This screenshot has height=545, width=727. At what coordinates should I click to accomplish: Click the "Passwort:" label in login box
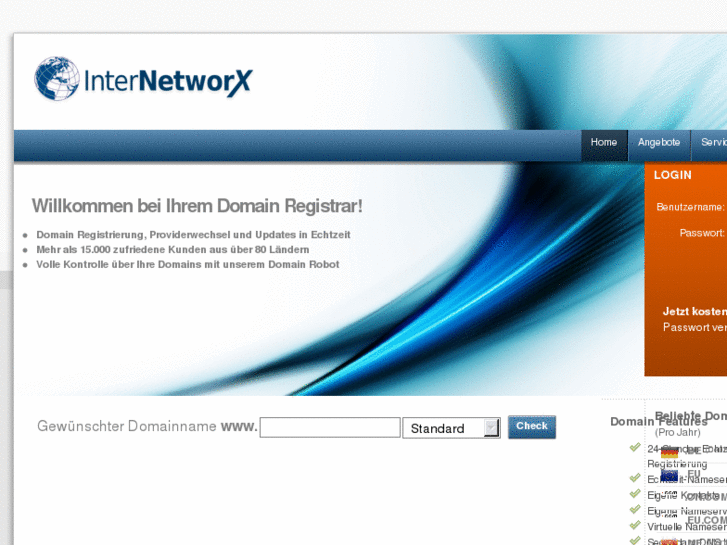point(702,233)
